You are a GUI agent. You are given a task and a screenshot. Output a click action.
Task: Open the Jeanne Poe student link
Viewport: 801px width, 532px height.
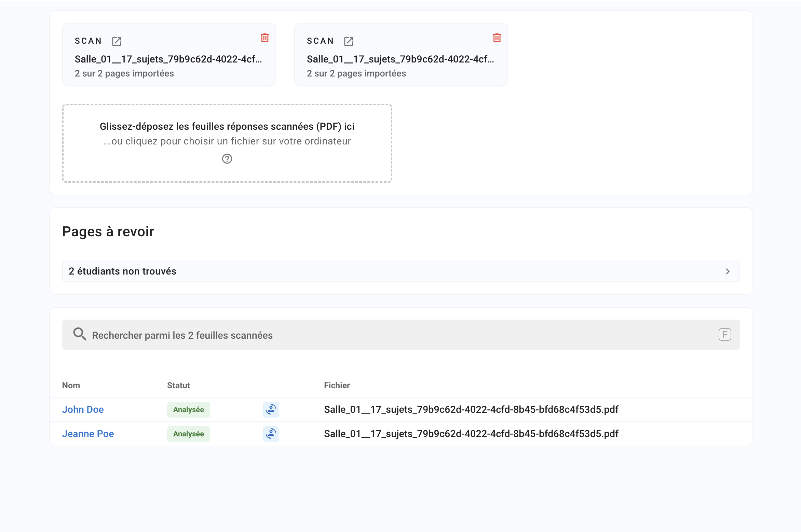[88, 434]
